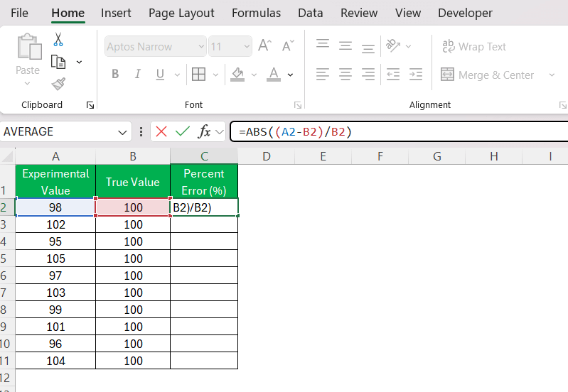The height and width of the screenshot is (392, 568).
Task: Confirm formula with green checkmark
Action: pos(183,131)
